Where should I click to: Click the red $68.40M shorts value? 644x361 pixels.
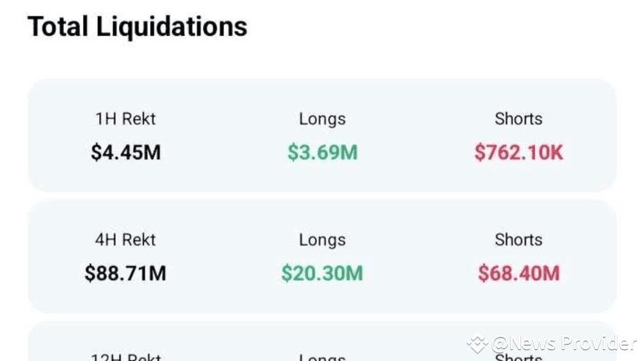518,274
